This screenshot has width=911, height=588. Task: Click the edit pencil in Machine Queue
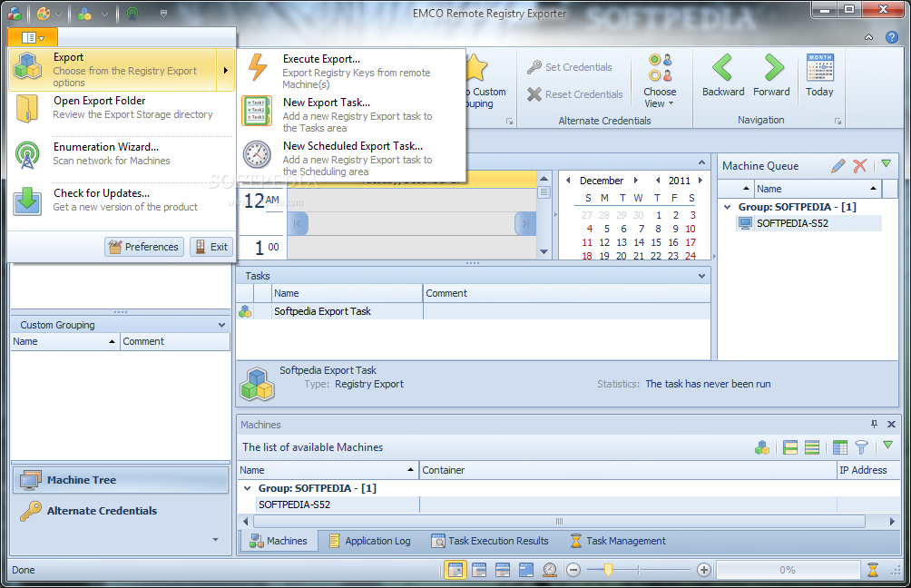[x=838, y=166]
